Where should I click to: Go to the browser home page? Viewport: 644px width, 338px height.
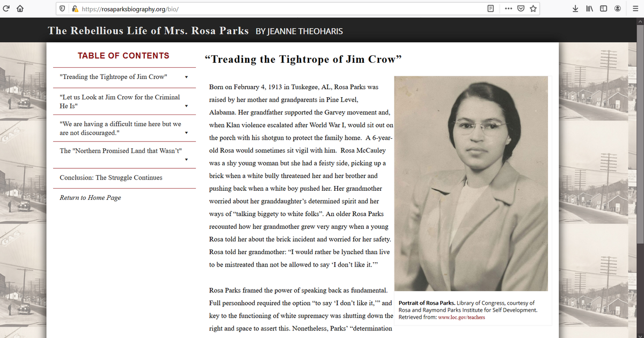click(20, 9)
